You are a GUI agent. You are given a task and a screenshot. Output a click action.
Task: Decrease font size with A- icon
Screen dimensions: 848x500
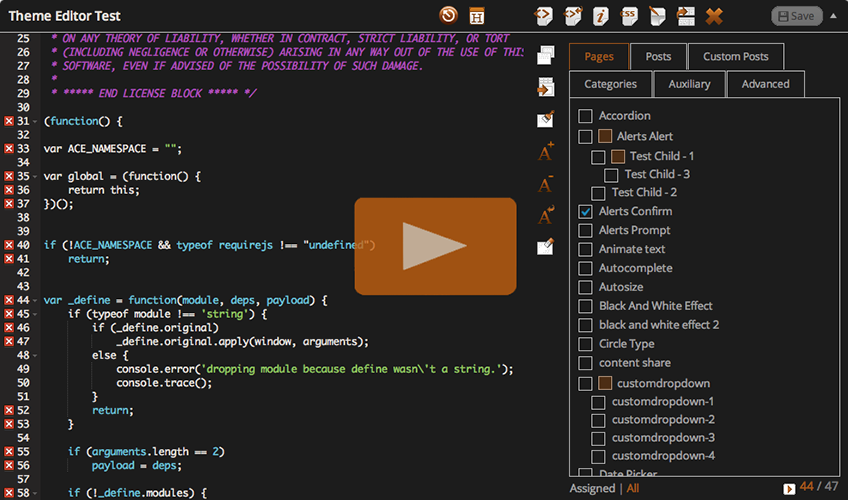pos(546,184)
